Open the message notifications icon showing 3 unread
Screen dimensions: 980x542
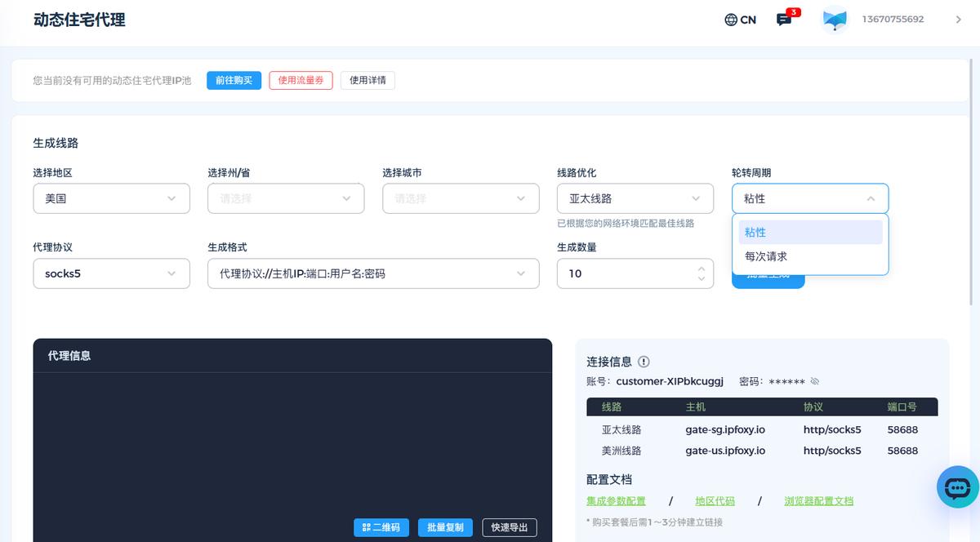[782, 19]
